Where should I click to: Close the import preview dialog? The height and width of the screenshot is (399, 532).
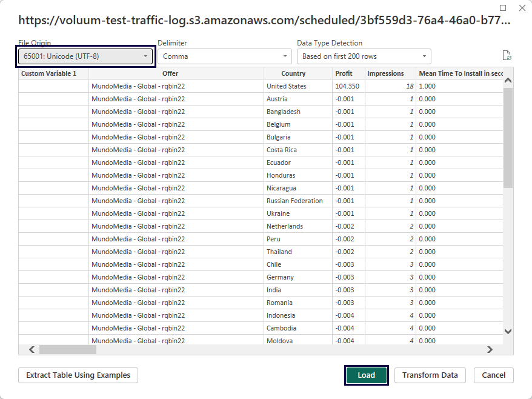pos(522,8)
